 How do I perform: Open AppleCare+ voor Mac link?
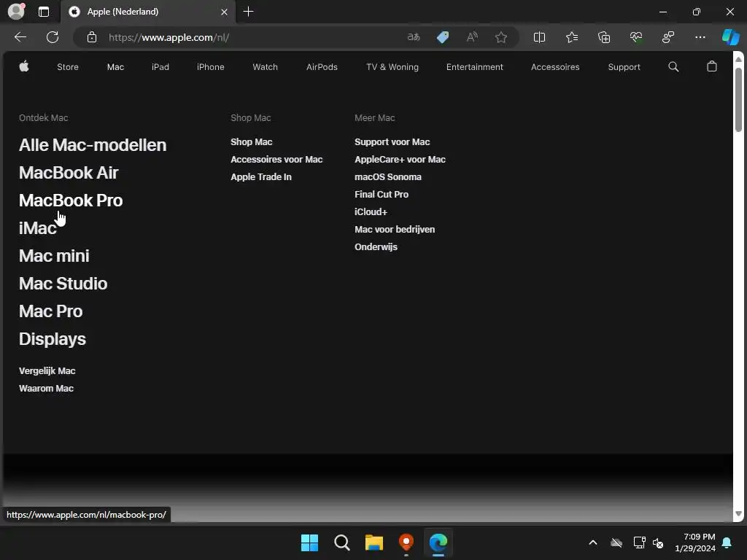pos(400,160)
